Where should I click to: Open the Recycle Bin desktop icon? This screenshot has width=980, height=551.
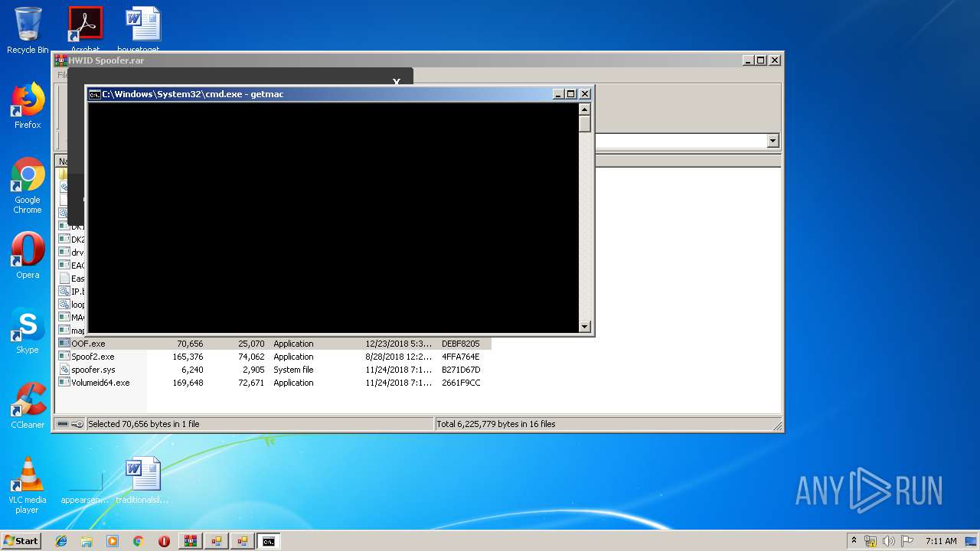pyautogui.click(x=28, y=31)
